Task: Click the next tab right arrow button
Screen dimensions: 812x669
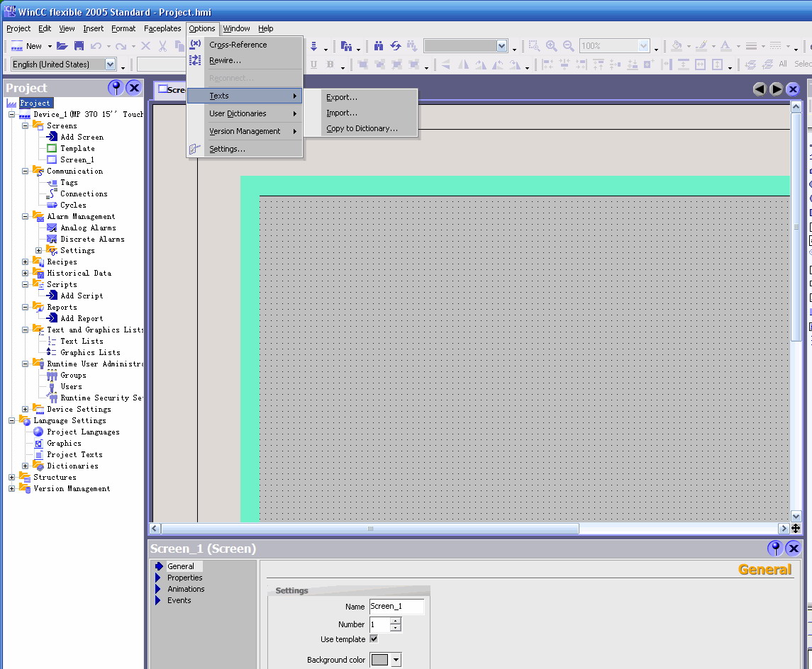Action: [x=777, y=89]
